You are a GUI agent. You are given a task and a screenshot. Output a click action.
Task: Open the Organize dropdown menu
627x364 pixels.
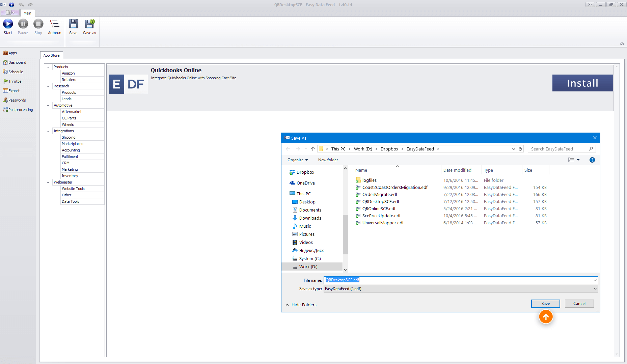tap(298, 160)
